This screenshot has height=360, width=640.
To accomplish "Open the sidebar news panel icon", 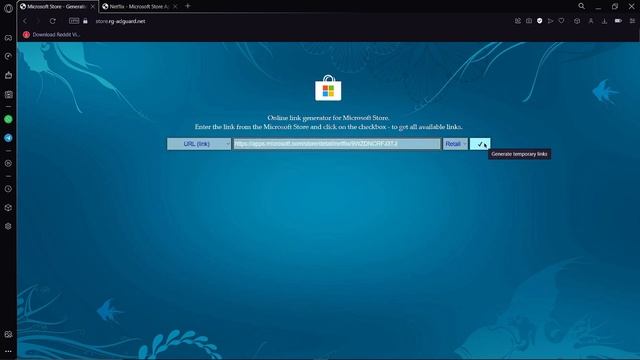I will click(8, 95).
